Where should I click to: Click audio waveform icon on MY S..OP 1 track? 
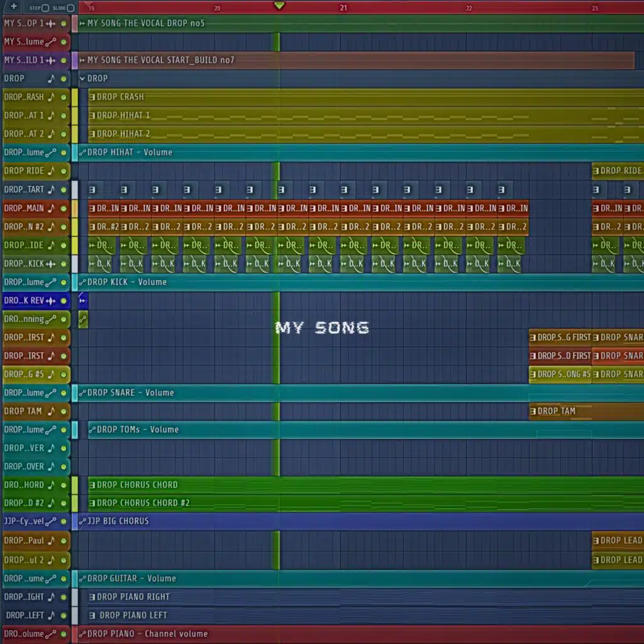[x=52, y=23]
